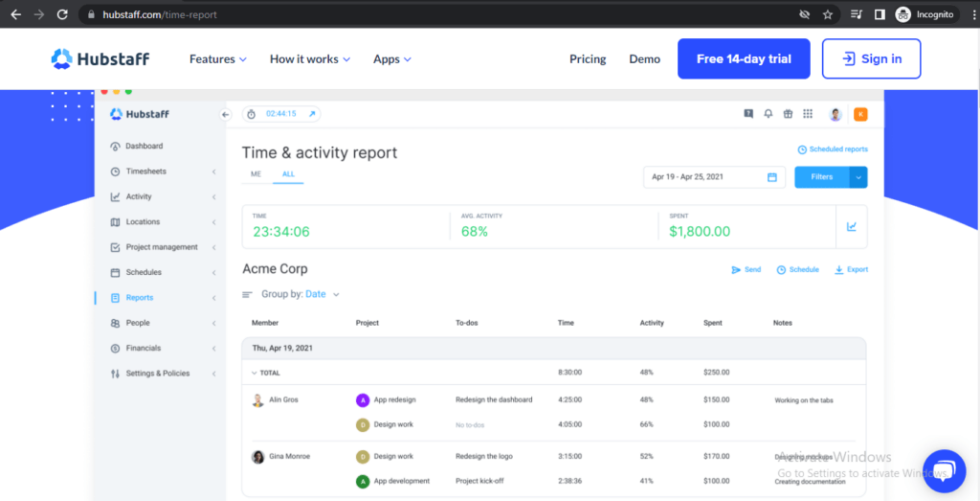
Task: Open the Apps dropdown menu
Action: 392,59
